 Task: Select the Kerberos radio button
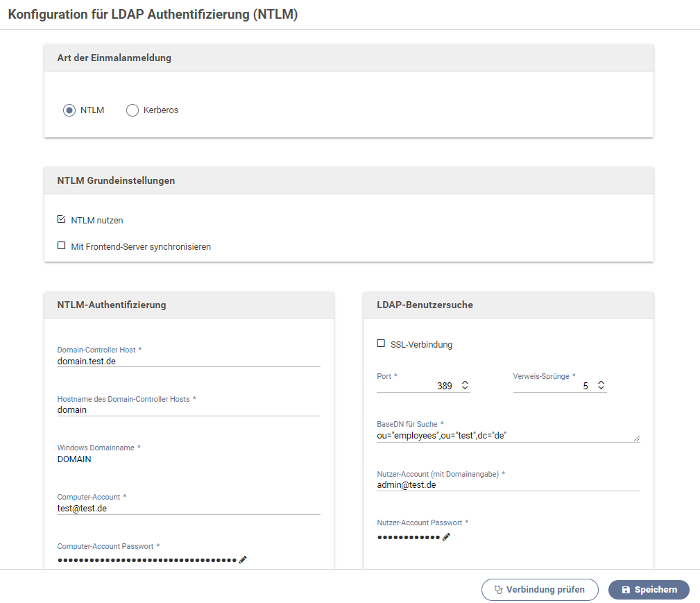[x=133, y=110]
